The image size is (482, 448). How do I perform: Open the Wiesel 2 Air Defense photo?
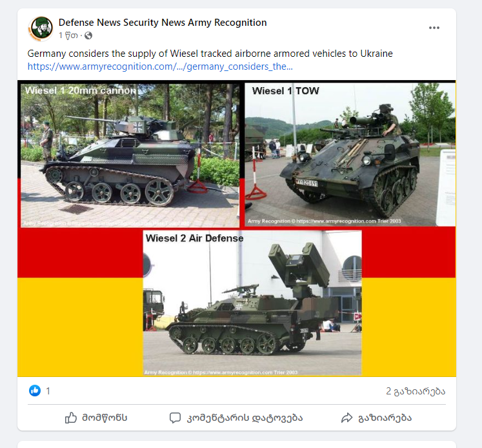click(x=252, y=303)
